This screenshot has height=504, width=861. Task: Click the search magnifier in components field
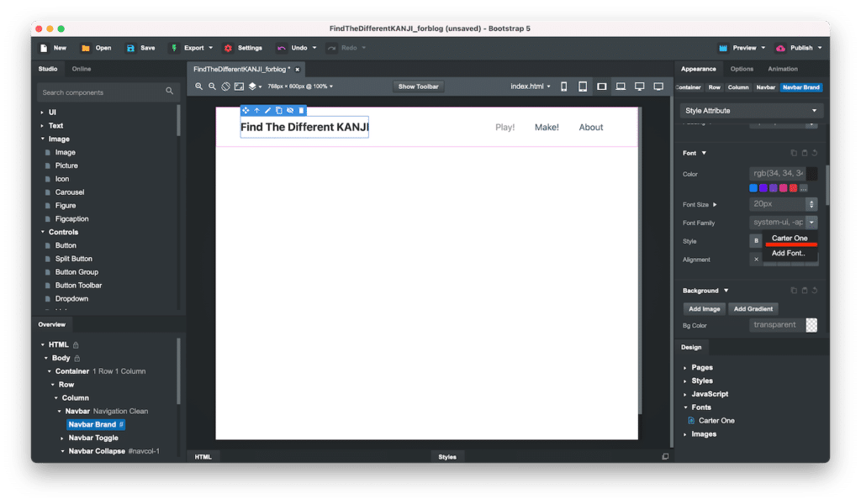pyautogui.click(x=169, y=92)
